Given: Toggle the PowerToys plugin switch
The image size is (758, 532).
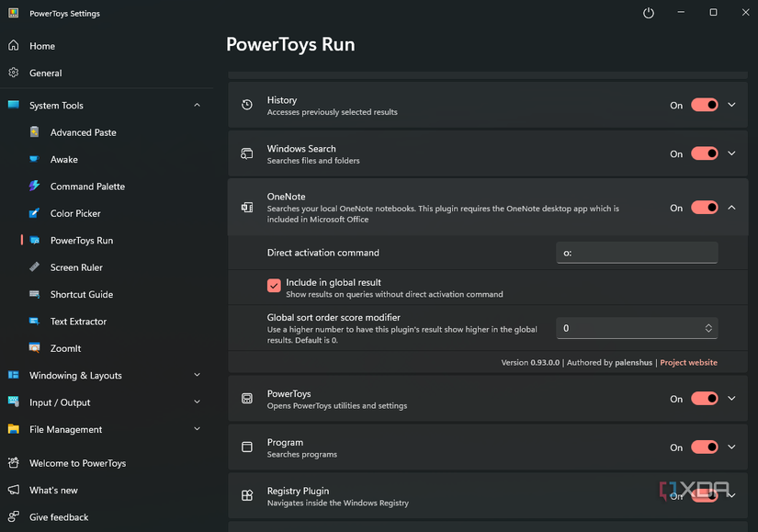Looking at the screenshot, I should coord(705,399).
